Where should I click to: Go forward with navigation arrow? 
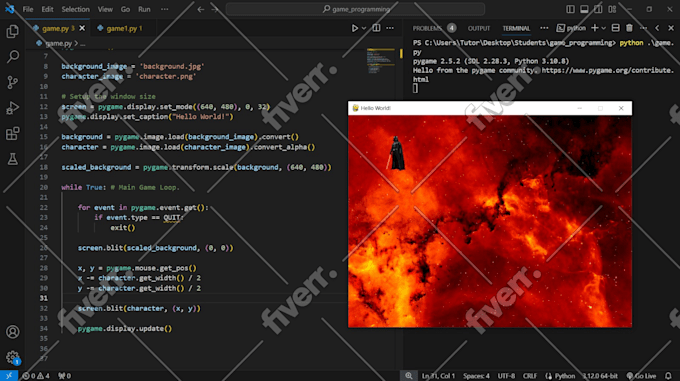tap(215, 9)
